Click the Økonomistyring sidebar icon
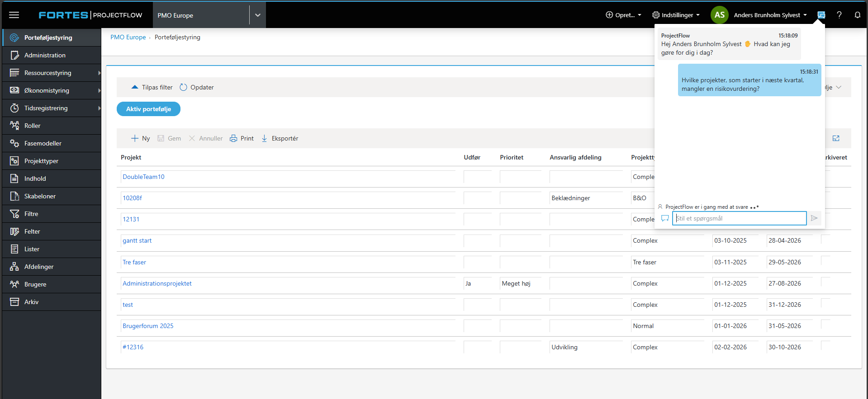Screen dimensions: 868x399 tap(14, 90)
